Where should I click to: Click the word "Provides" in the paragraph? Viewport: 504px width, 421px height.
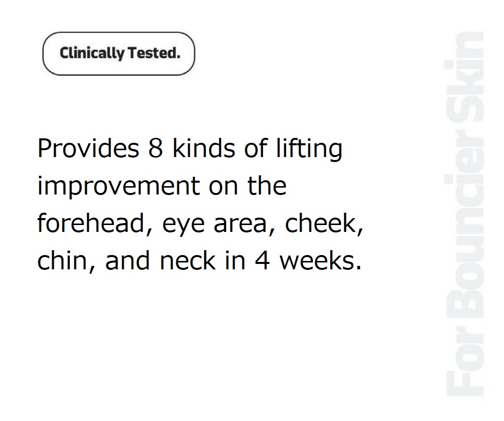tap(88, 148)
